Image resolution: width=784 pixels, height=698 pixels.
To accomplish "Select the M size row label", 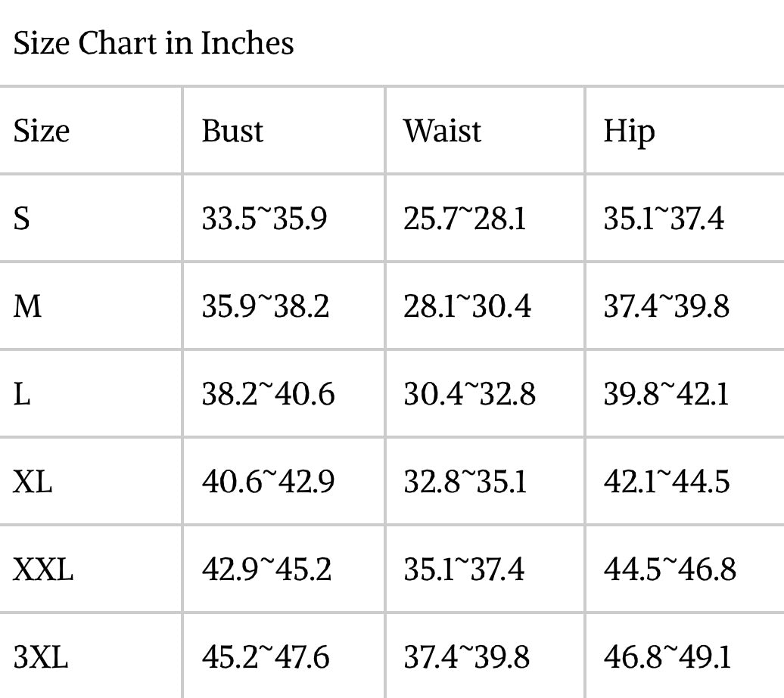I will point(28,306).
